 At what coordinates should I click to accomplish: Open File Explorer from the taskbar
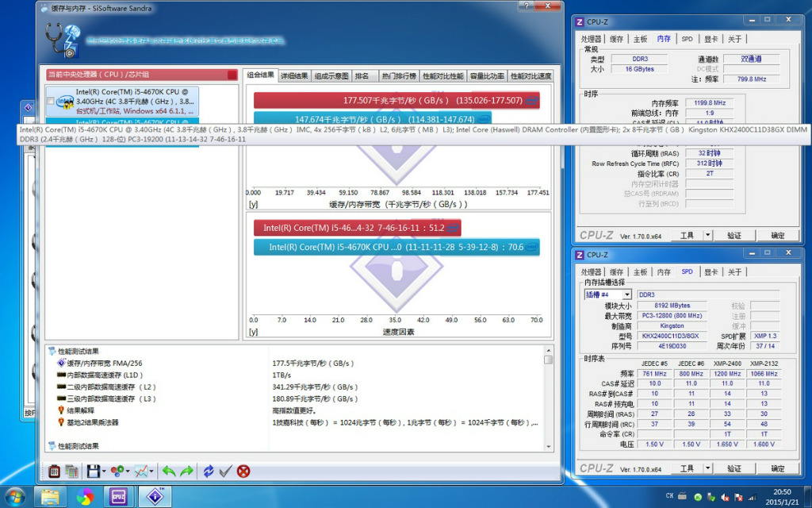point(50,497)
